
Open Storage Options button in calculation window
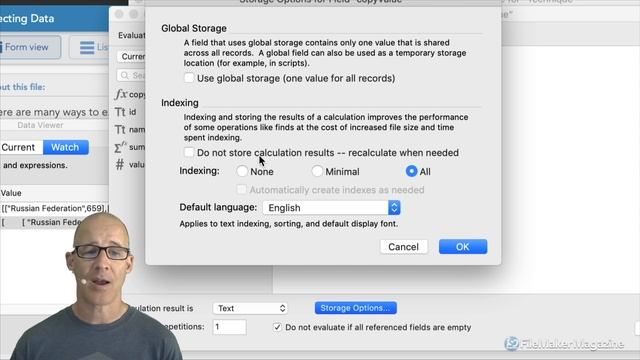pyautogui.click(x=356, y=308)
